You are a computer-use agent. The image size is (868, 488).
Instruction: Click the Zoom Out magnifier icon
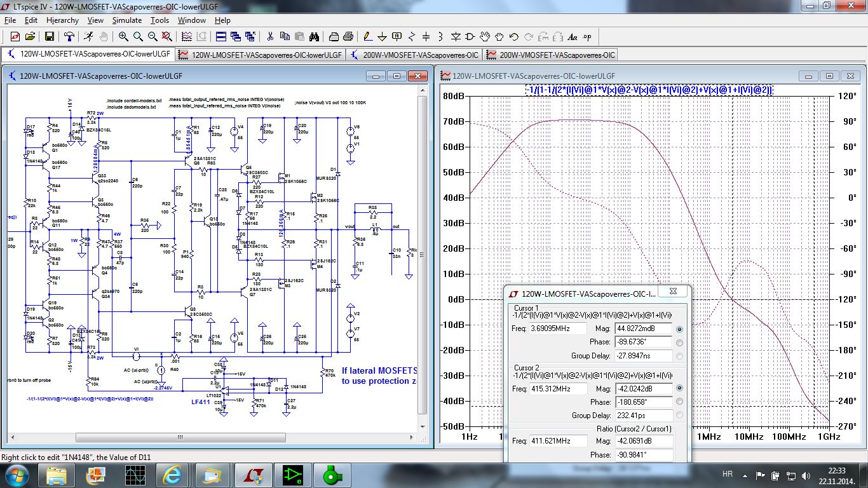pos(153,36)
